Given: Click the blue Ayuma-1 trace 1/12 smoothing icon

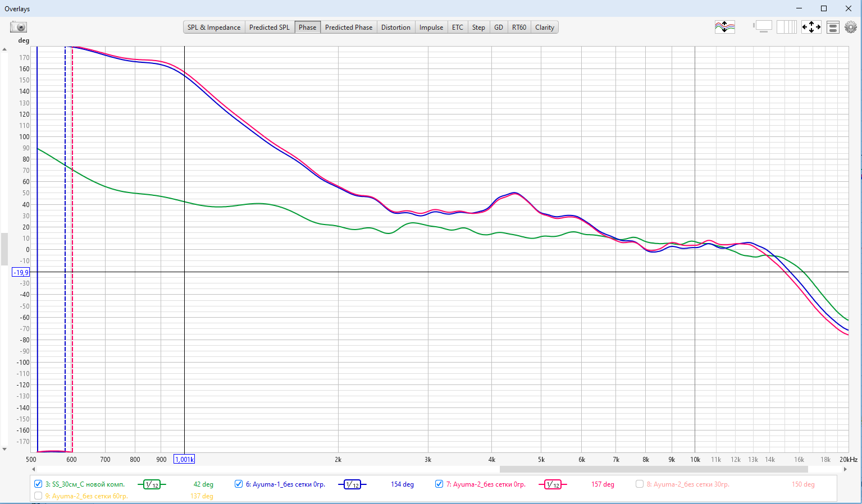Looking at the screenshot, I should 352,484.
